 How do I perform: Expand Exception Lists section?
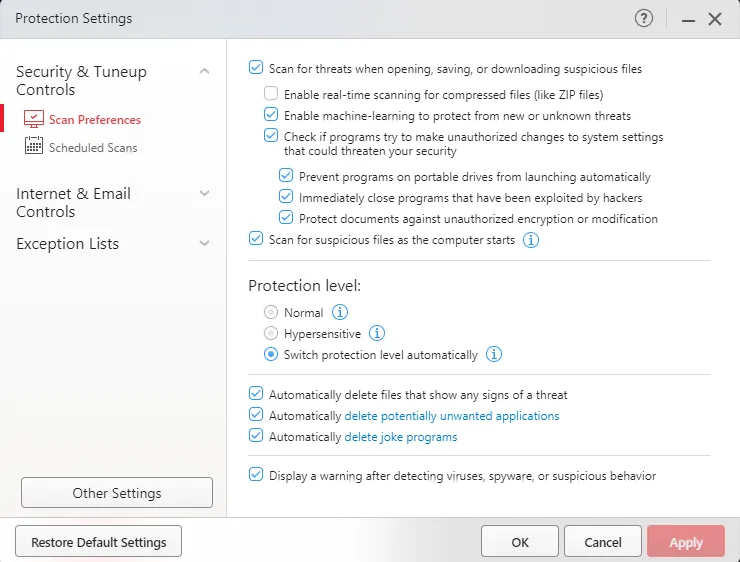[x=204, y=243]
